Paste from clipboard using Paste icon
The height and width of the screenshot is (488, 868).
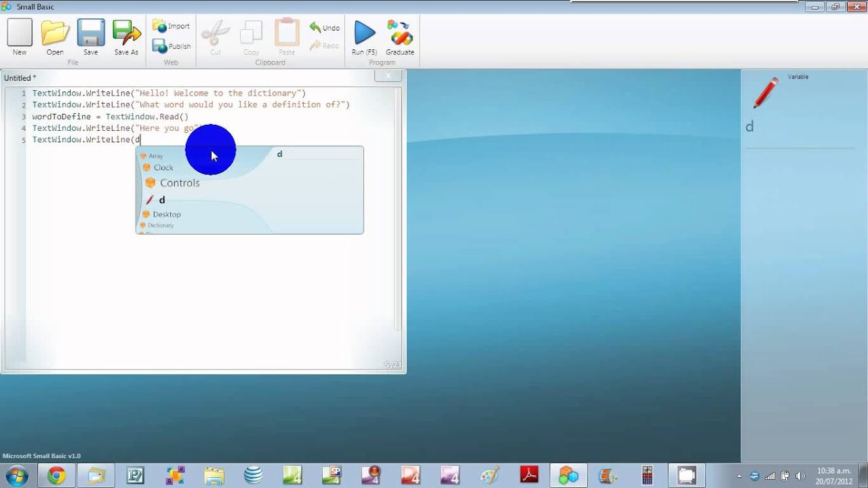coord(287,37)
